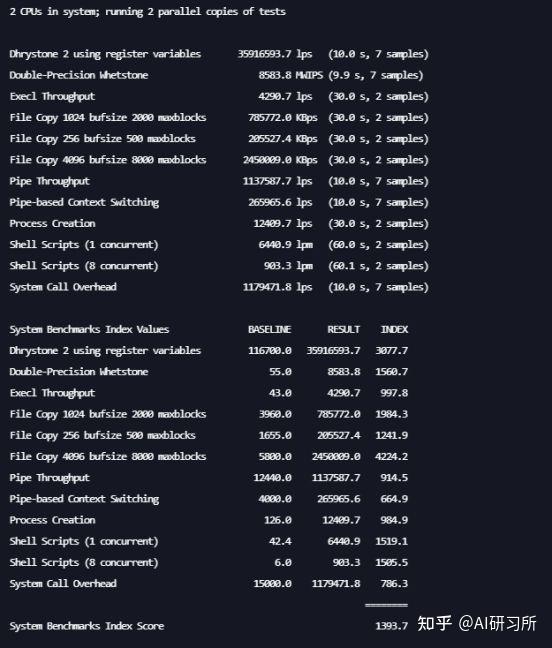Select File Copy 1024 bufsize 785772.0 KBps result

tap(283, 117)
